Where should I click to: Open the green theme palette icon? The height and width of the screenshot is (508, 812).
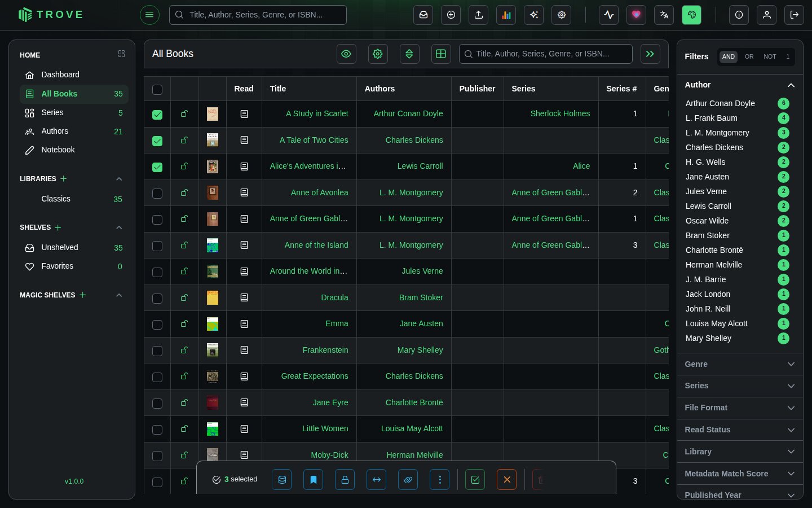click(x=692, y=15)
